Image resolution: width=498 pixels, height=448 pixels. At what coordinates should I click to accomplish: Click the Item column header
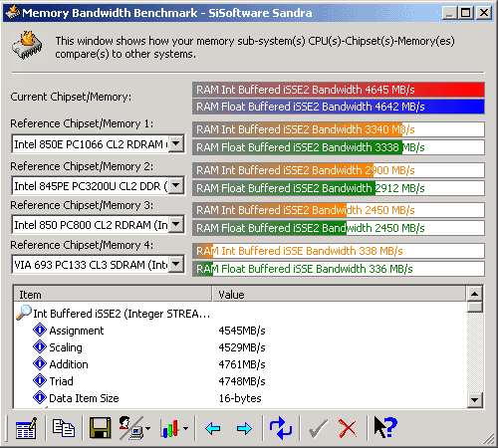tap(113, 295)
